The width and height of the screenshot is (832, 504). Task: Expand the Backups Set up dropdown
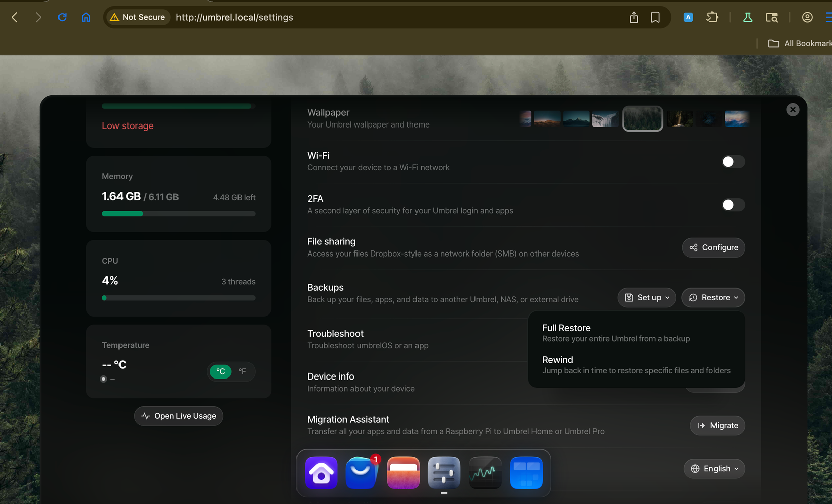(647, 297)
